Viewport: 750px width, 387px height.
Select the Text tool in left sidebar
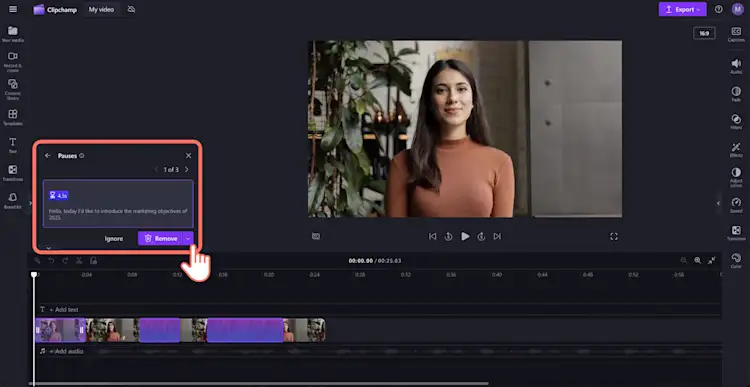tap(13, 145)
